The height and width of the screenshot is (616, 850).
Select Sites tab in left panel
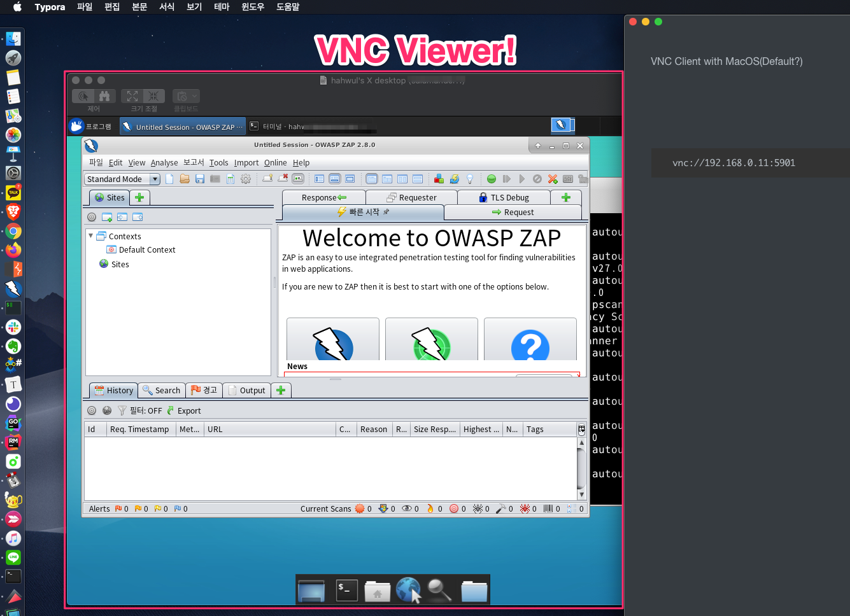click(x=110, y=197)
